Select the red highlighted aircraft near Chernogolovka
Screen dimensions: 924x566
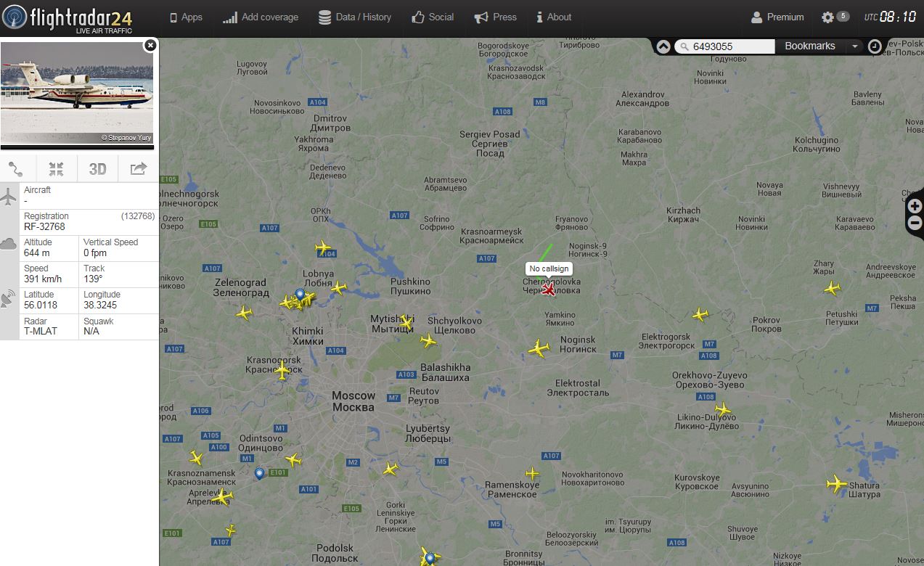549,290
